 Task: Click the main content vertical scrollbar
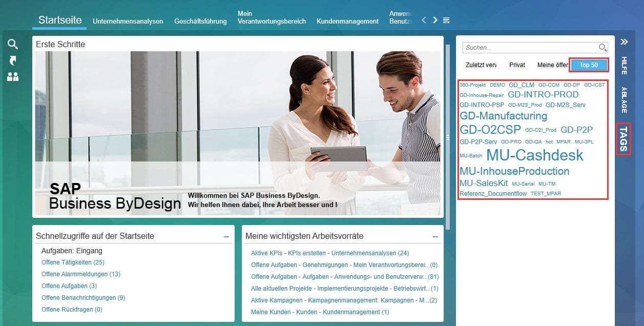click(x=447, y=137)
